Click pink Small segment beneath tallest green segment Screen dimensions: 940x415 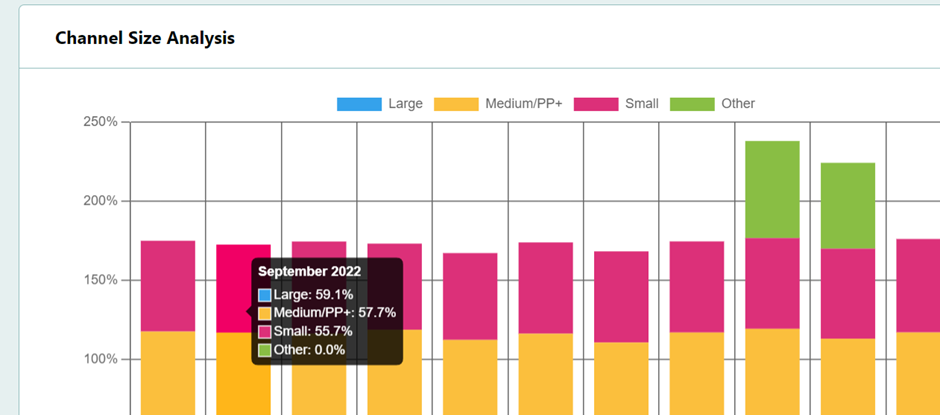pyautogui.click(x=772, y=283)
